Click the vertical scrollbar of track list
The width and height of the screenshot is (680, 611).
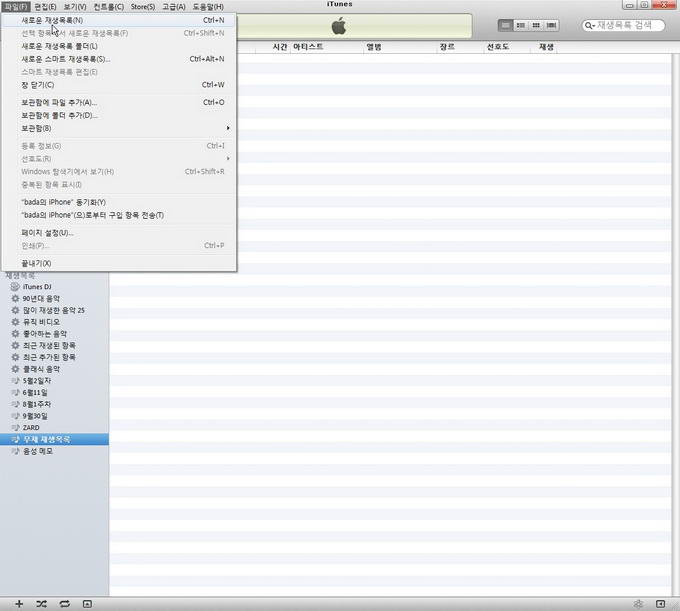tap(675, 324)
